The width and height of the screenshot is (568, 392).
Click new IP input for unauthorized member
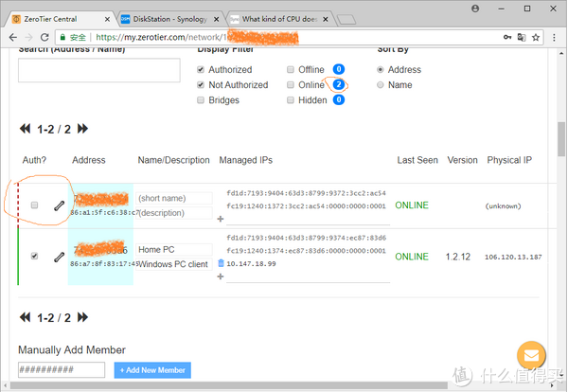[308, 219]
